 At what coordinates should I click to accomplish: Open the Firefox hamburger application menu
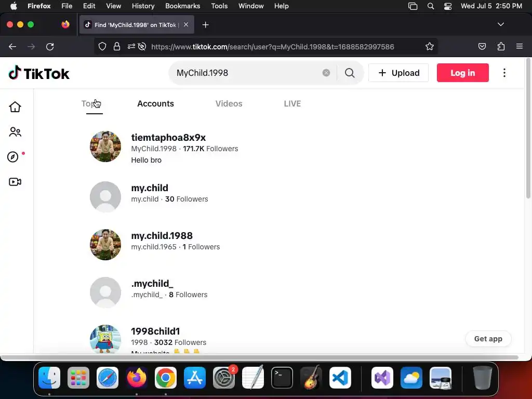click(519, 46)
